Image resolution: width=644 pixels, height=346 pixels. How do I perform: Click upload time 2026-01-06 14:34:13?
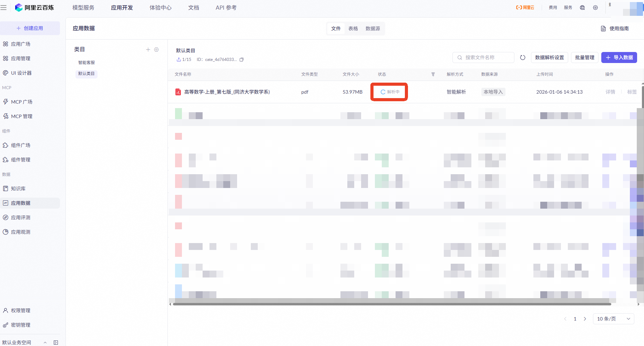coord(559,92)
